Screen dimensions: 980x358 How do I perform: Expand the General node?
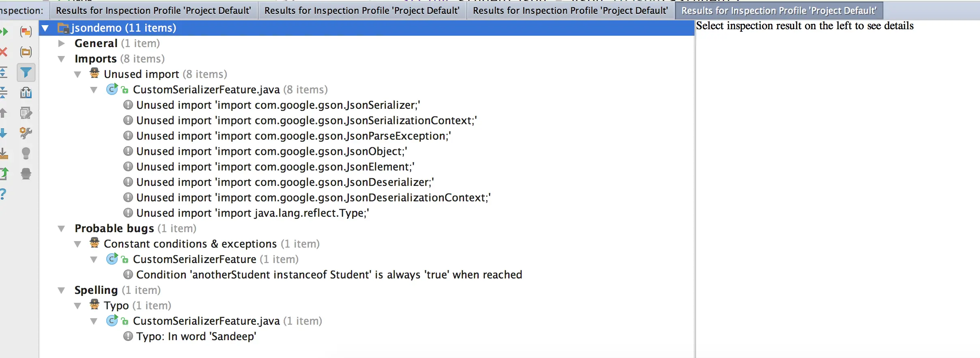[62, 43]
